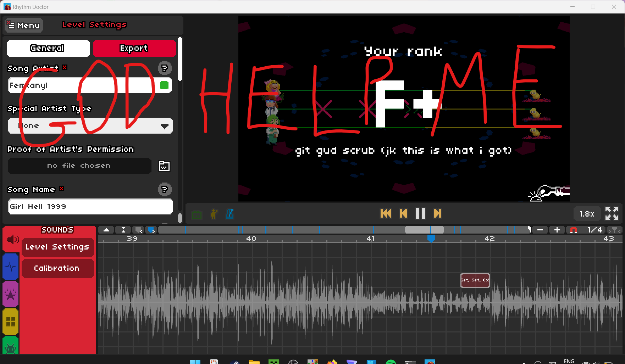Open the timeline filter funnel
The height and width of the screenshot is (364, 625).
tap(614, 230)
